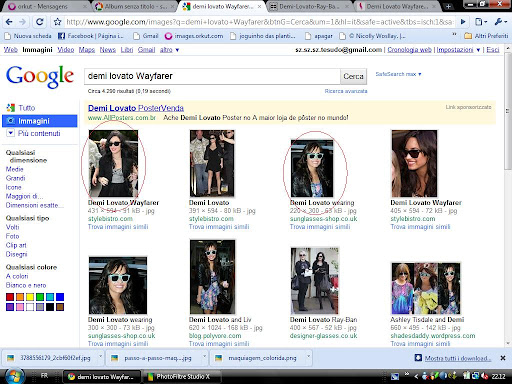Open Maps in Google top bar
Image resolution: width=512 pixels, height=384 pixels.
tap(87, 50)
